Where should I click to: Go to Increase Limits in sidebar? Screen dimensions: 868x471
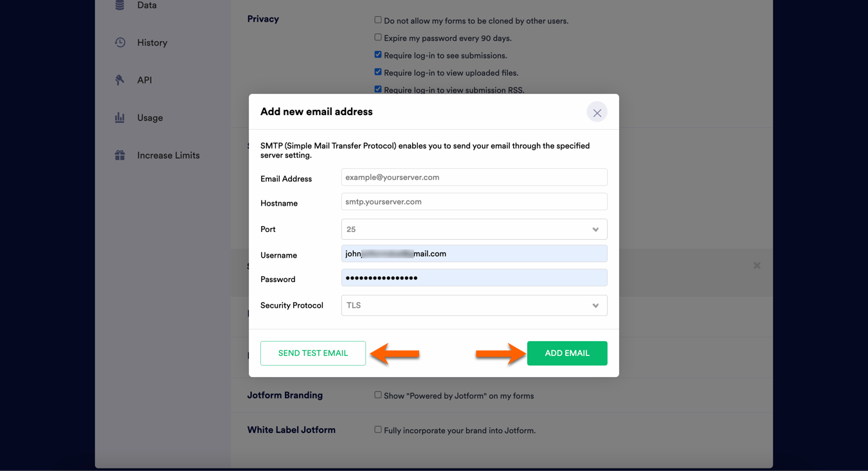168,156
